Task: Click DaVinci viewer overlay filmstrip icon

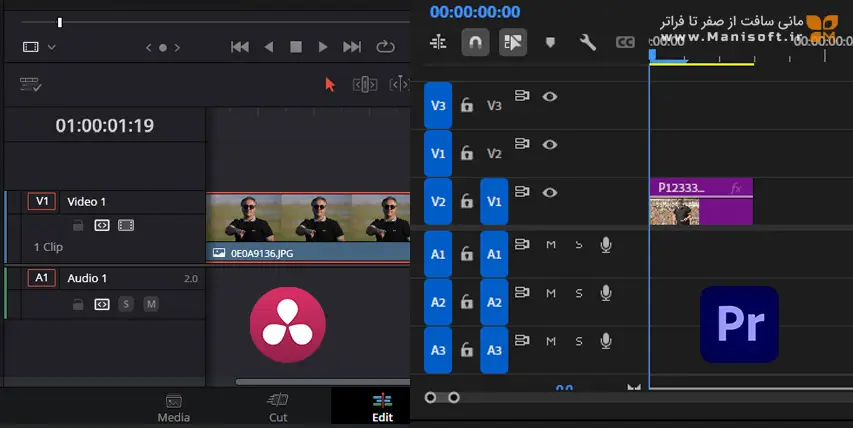Action: point(30,47)
